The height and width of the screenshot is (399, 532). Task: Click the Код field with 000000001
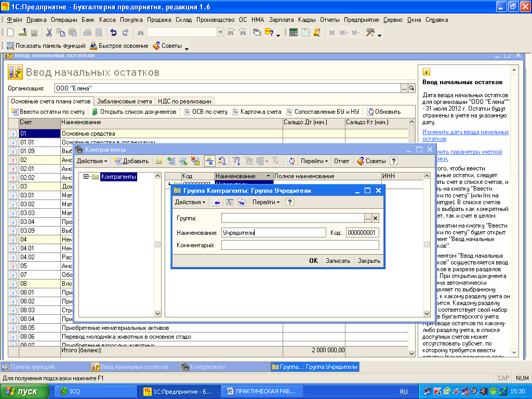click(x=362, y=232)
